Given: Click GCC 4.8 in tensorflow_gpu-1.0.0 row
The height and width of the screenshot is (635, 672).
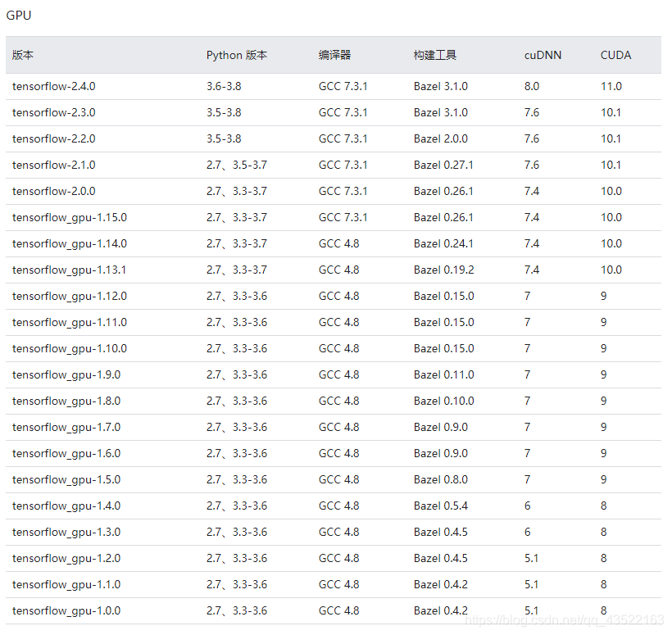Looking at the screenshot, I should pyautogui.click(x=339, y=610).
